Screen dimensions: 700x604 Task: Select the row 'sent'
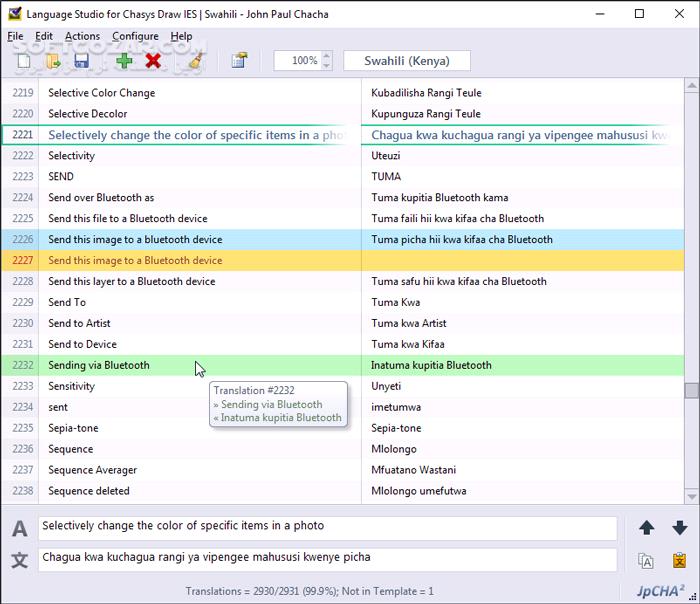click(x=343, y=407)
